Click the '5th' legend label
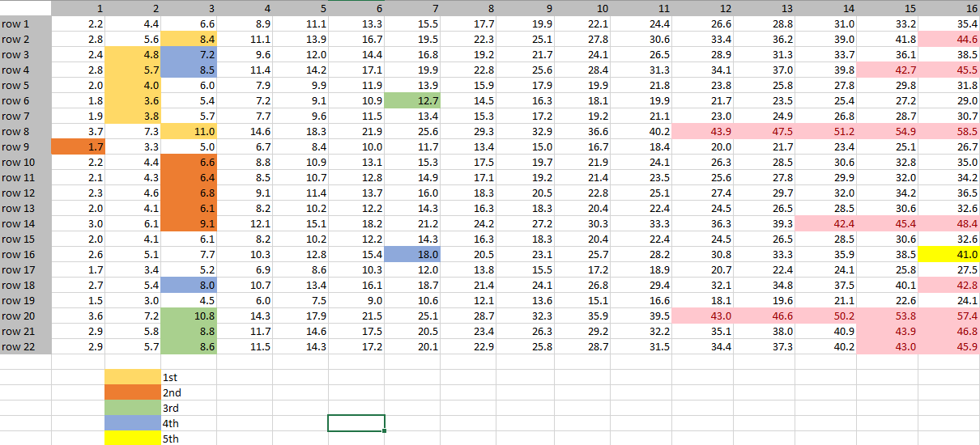The image size is (980, 445). 171,439
